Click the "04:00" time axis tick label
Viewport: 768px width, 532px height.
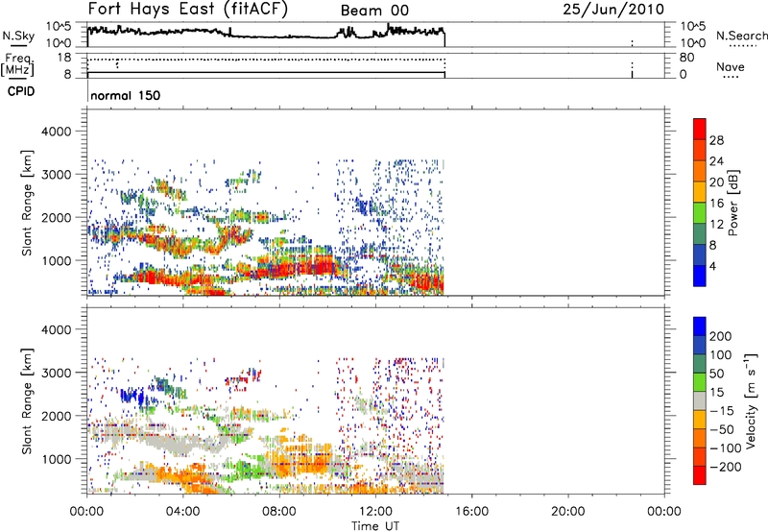182,512
